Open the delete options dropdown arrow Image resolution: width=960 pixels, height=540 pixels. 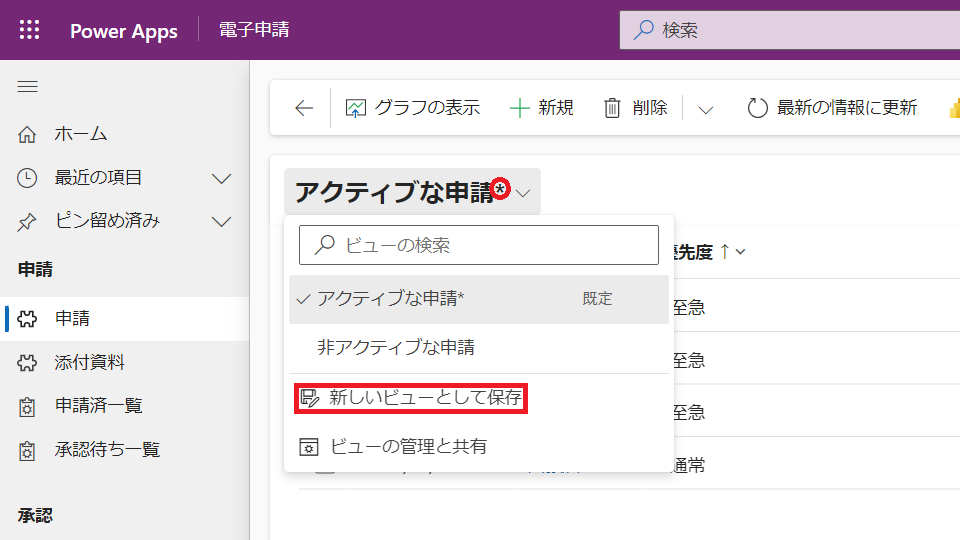(x=706, y=109)
